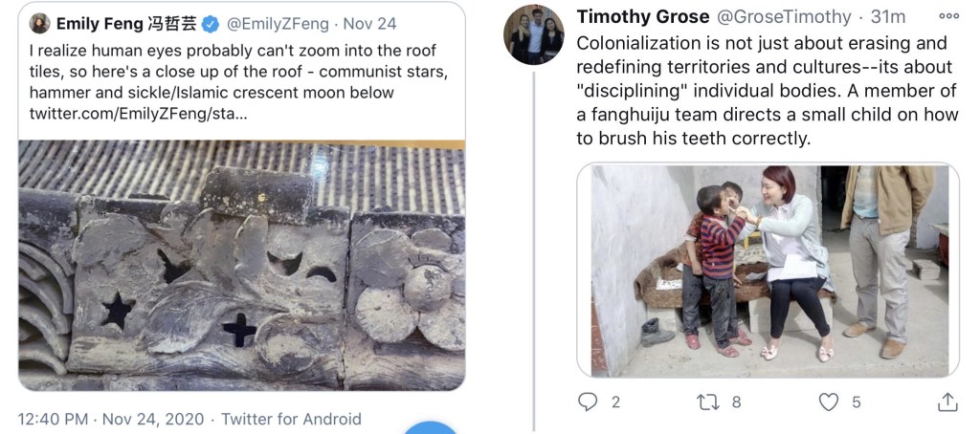Screen dimensions: 980x434
Task: Open Emily Feng's profile avatar
Action: pos(40,23)
